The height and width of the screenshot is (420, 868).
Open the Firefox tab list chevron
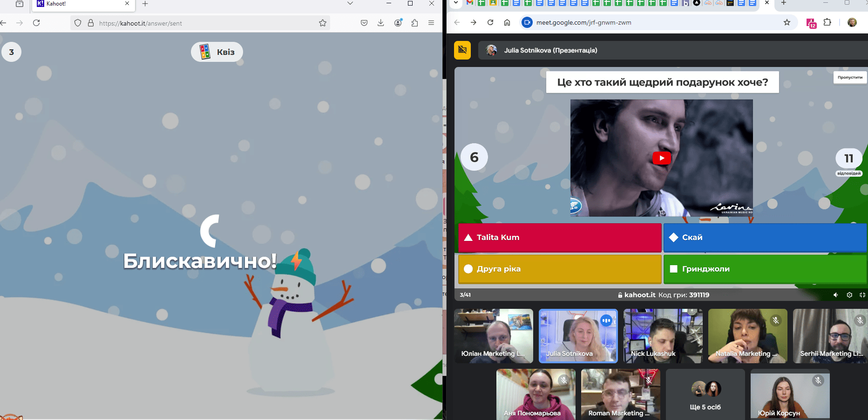click(x=350, y=3)
